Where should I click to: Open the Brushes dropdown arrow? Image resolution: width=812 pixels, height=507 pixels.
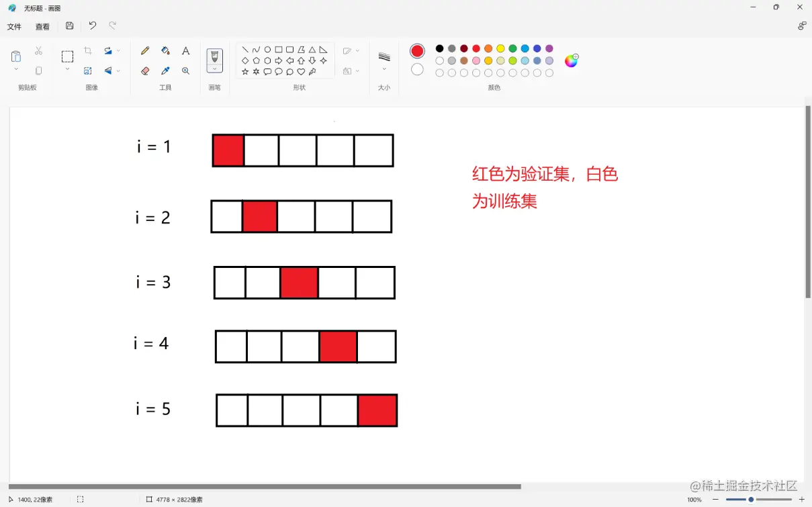(214, 69)
